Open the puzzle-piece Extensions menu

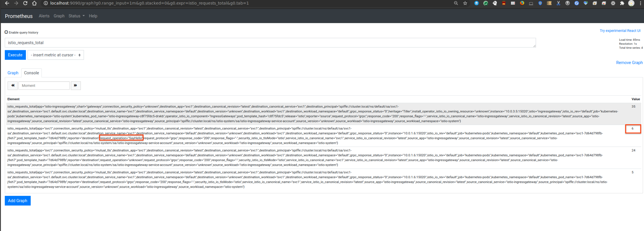pos(622,3)
